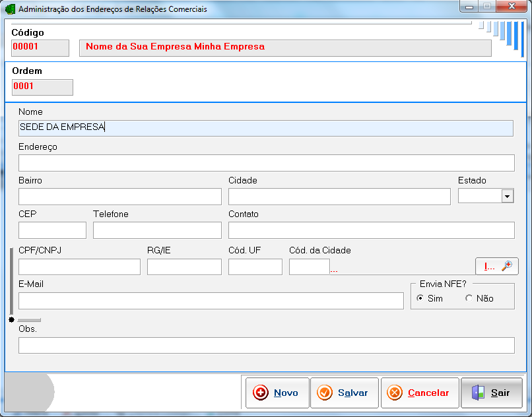This screenshot has height=417, width=532.
Task: Click the CEP field
Action: [x=52, y=230]
